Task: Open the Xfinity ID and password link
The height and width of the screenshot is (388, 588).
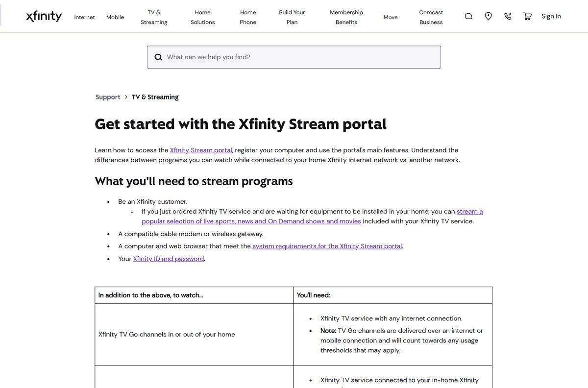Action: (x=169, y=259)
